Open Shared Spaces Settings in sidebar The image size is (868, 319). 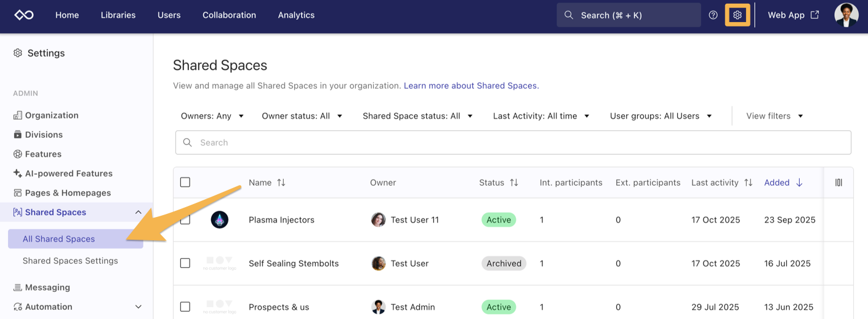coord(70,261)
